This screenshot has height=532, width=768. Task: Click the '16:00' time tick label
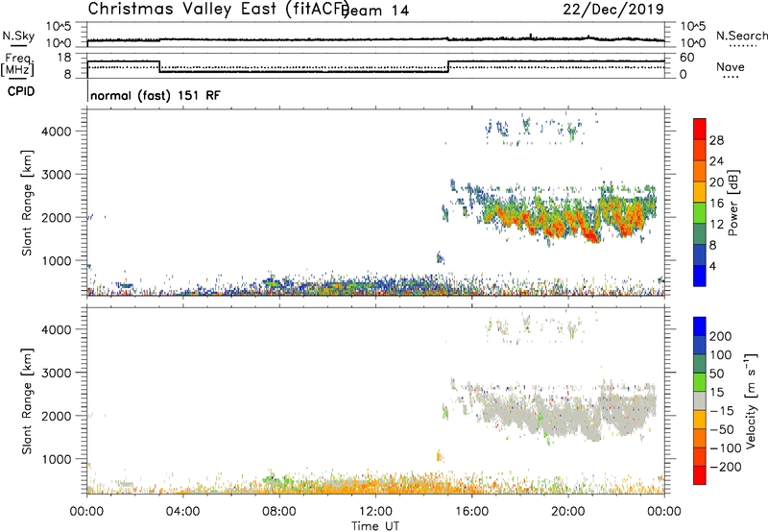(x=471, y=512)
